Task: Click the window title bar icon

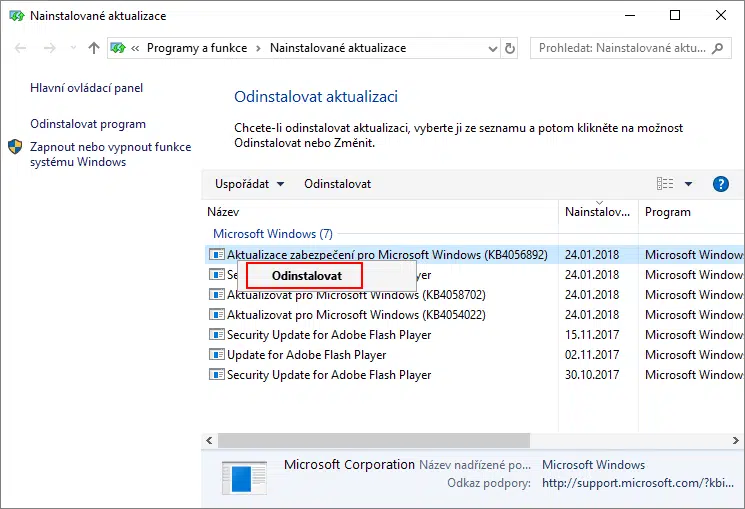Action: [16, 16]
